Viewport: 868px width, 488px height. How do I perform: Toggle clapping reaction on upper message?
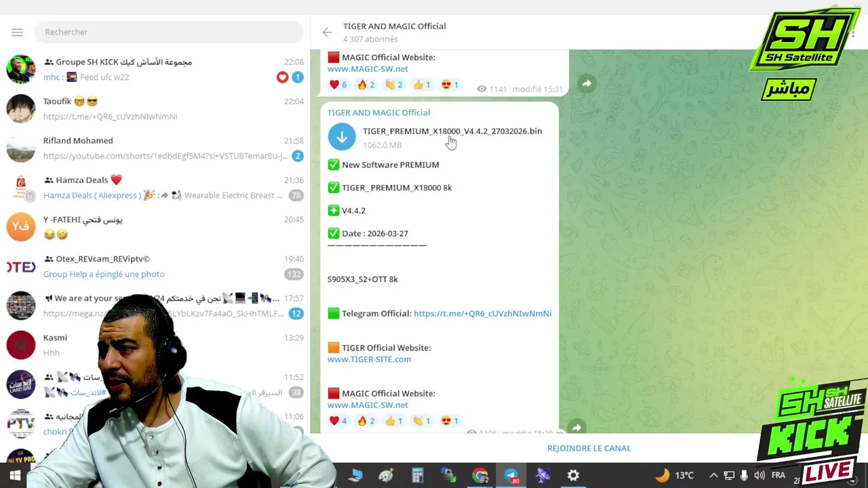[394, 85]
